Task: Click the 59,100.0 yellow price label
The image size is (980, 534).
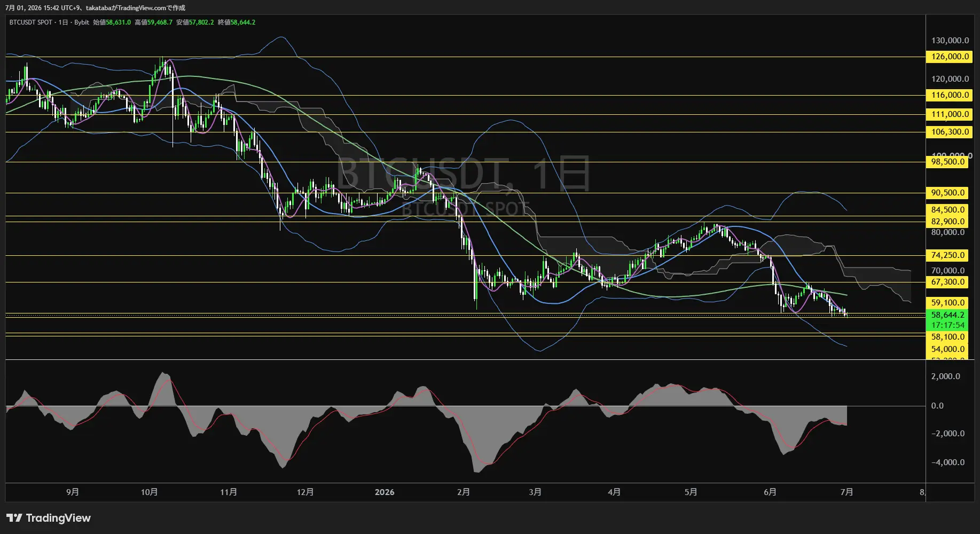Action: click(x=947, y=303)
